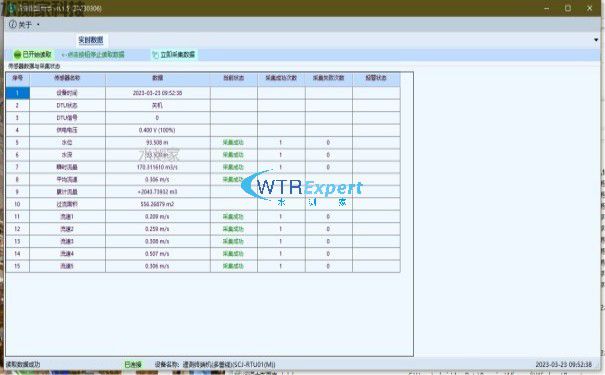Click the info icon beside 关于

coord(13,25)
